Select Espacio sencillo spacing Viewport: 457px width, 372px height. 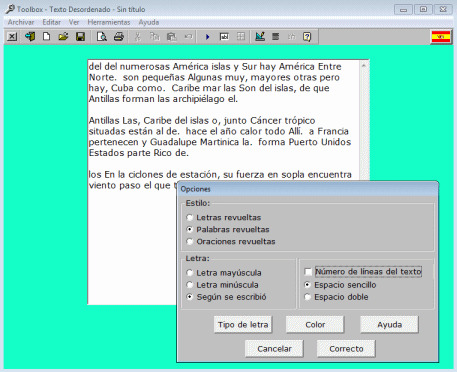coord(340,285)
